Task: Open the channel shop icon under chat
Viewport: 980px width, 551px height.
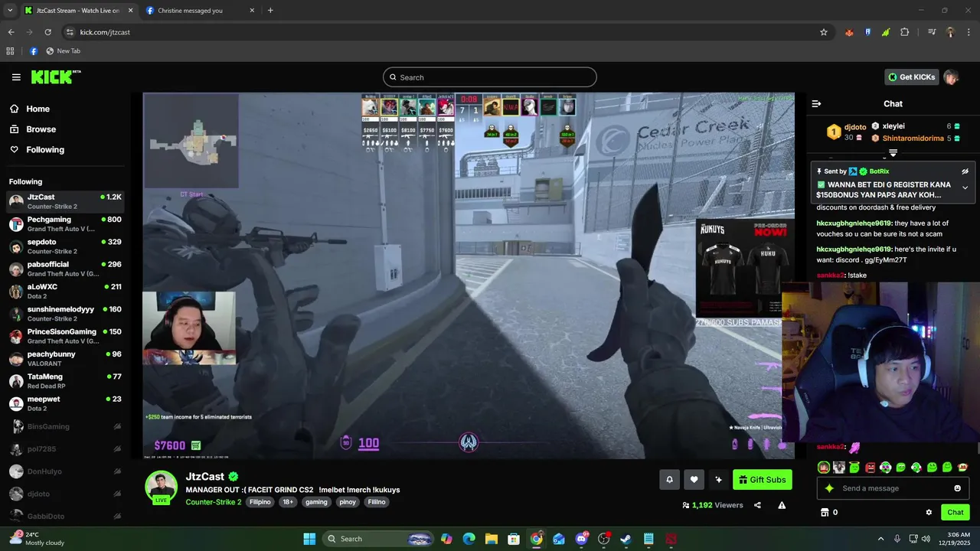Action: (x=825, y=512)
